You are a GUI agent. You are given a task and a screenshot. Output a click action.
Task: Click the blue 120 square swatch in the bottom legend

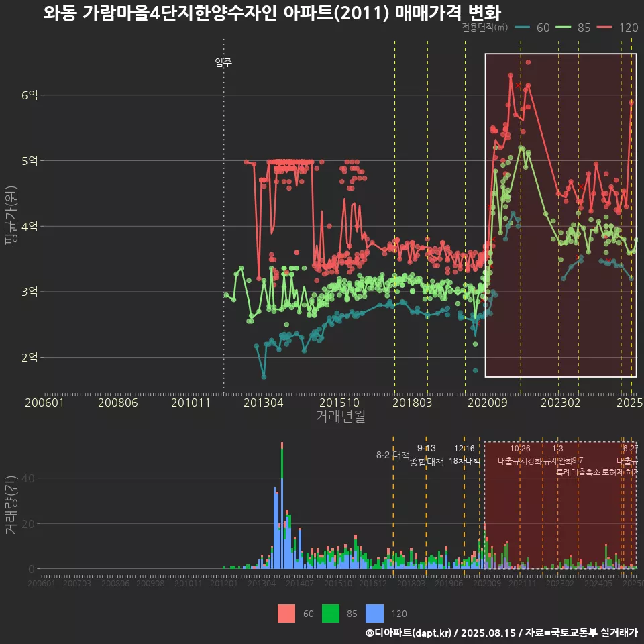374,614
